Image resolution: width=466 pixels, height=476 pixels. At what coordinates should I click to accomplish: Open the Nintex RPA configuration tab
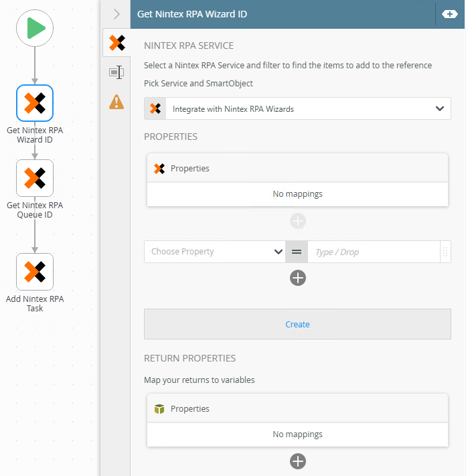(x=116, y=44)
